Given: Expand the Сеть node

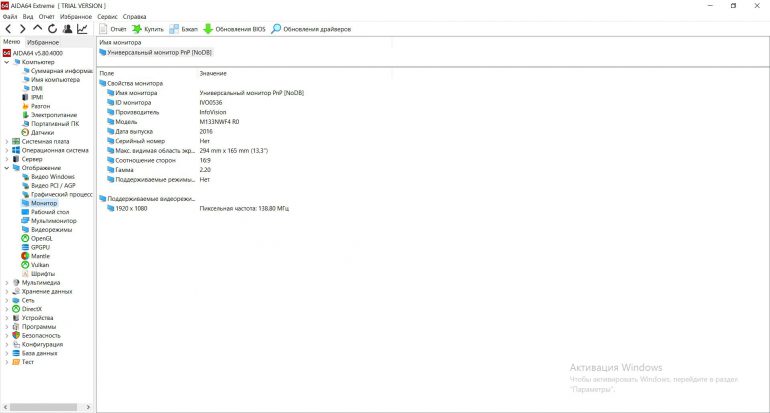Looking at the screenshot, I should [x=6, y=301].
